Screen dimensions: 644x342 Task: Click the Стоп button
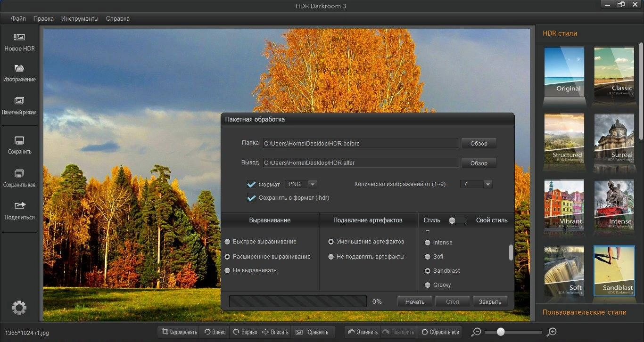452,301
